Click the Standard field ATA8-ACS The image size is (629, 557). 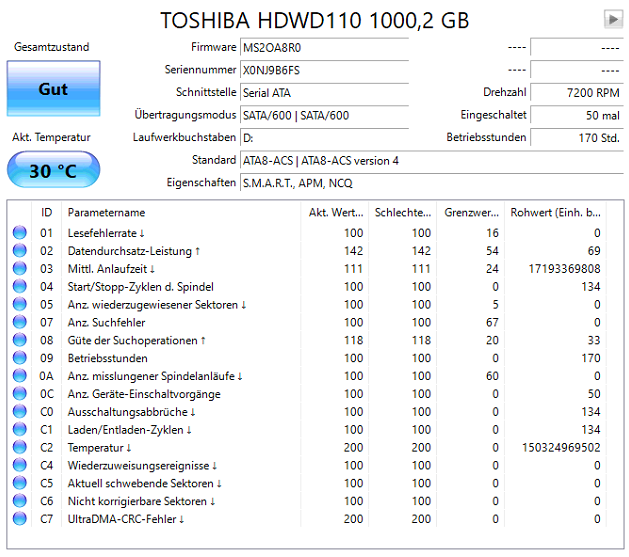(432, 160)
